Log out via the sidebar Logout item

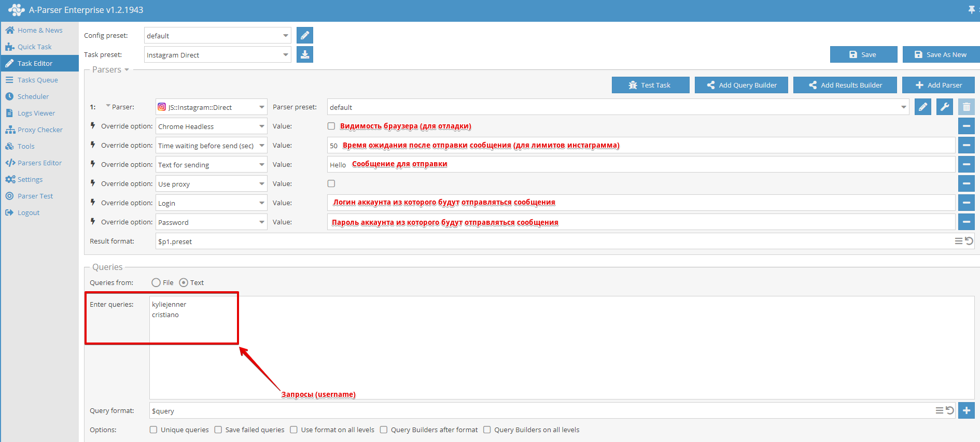pyautogui.click(x=39, y=212)
